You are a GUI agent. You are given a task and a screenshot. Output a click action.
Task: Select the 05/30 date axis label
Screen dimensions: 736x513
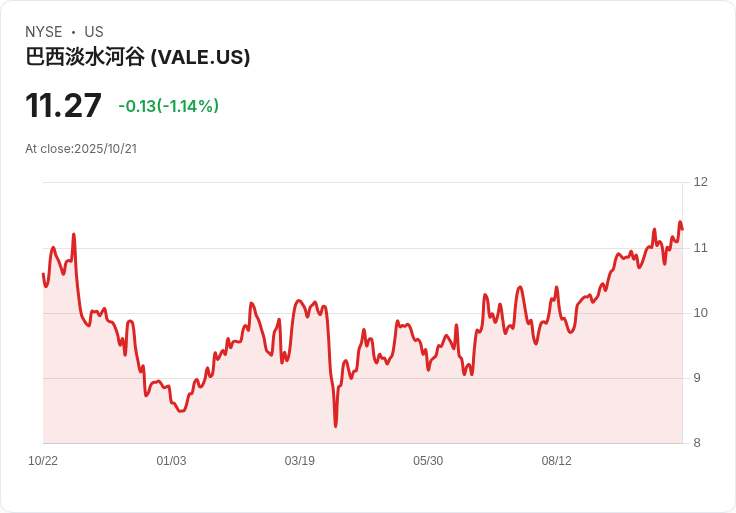428,461
